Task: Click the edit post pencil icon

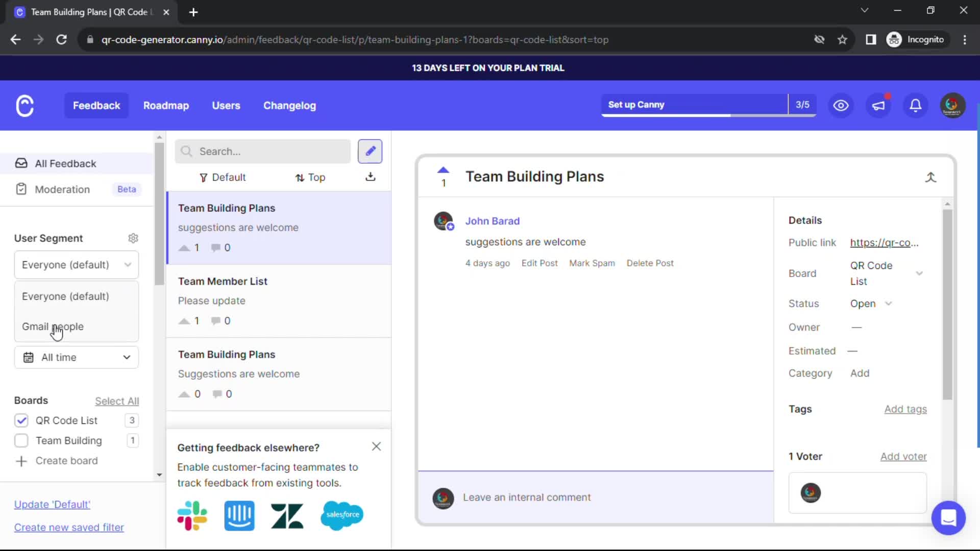Action: (x=370, y=151)
